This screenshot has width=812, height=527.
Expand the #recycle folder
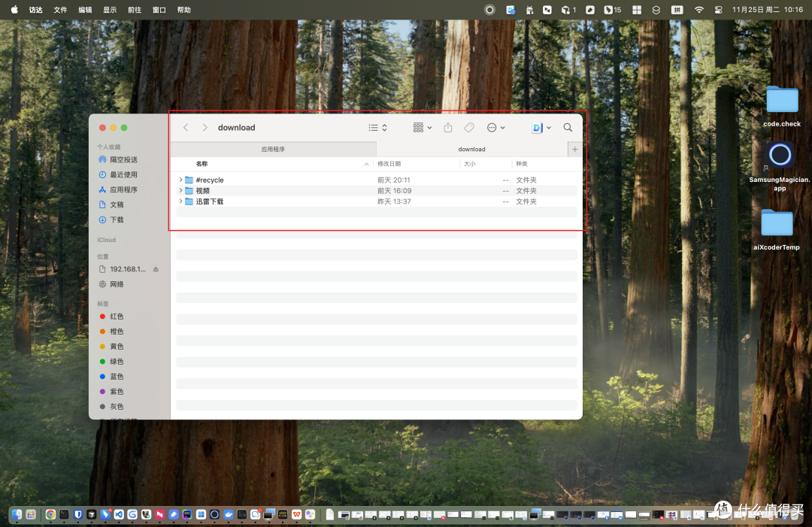(180, 180)
